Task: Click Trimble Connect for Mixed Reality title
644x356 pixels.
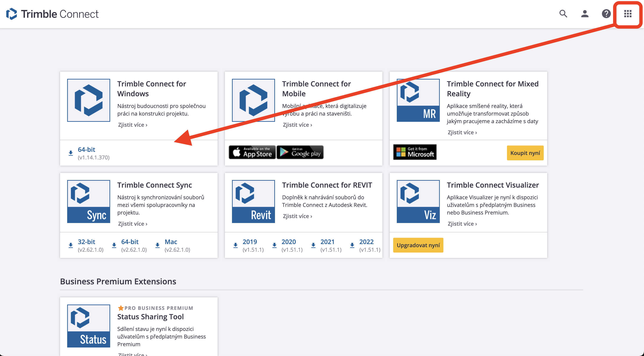Action: [x=492, y=89]
